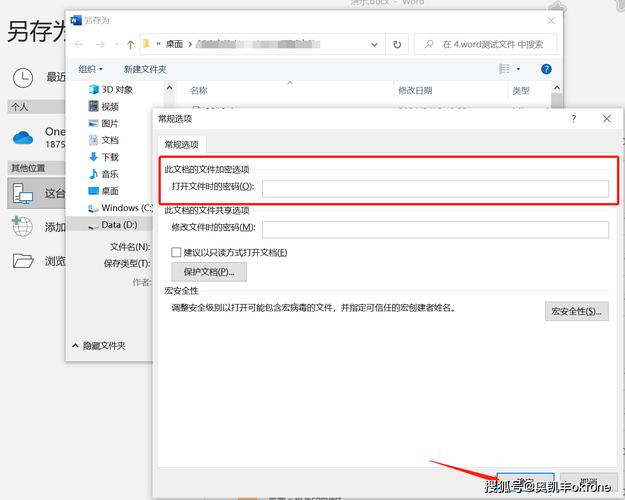Image resolution: width=625 pixels, height=500 pixels.
Task: Open the 组织 menu
Action: point(90,69)
